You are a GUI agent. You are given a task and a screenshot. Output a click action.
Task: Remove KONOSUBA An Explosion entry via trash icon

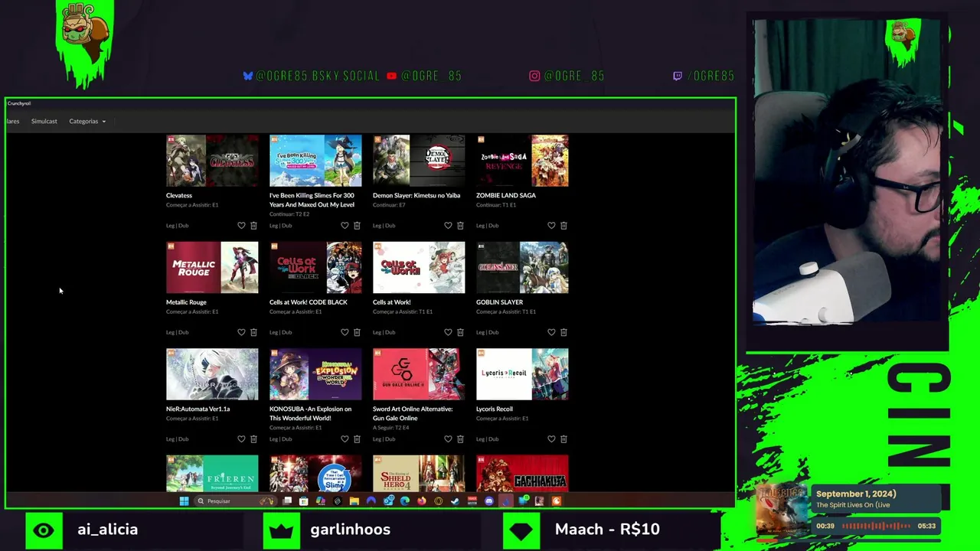coord(357,439)
